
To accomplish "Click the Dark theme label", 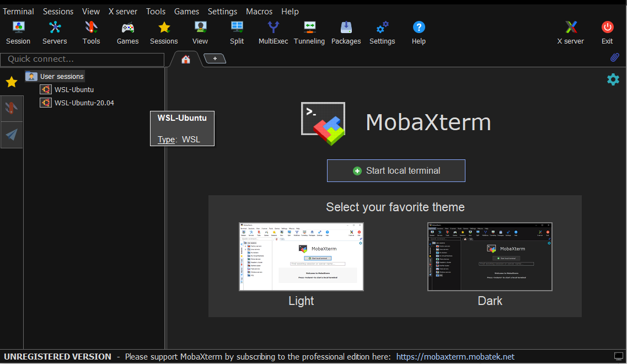I will (x=490, y=301).
